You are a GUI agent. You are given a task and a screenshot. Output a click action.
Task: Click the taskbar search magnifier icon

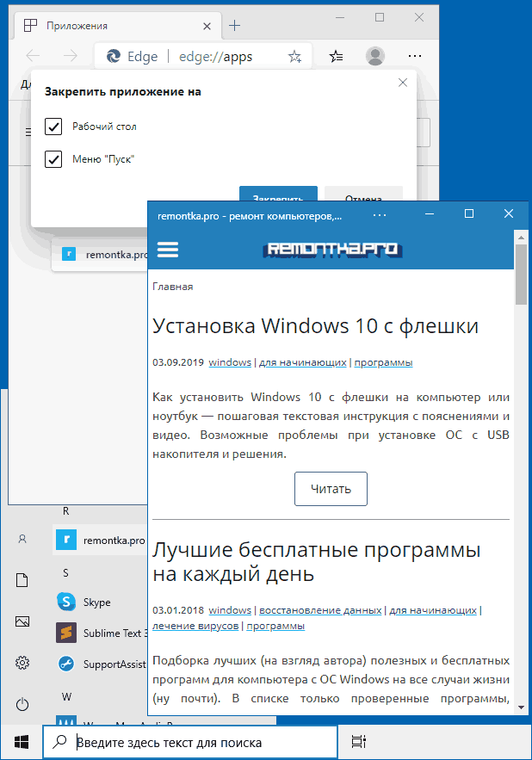pos(59,742)
